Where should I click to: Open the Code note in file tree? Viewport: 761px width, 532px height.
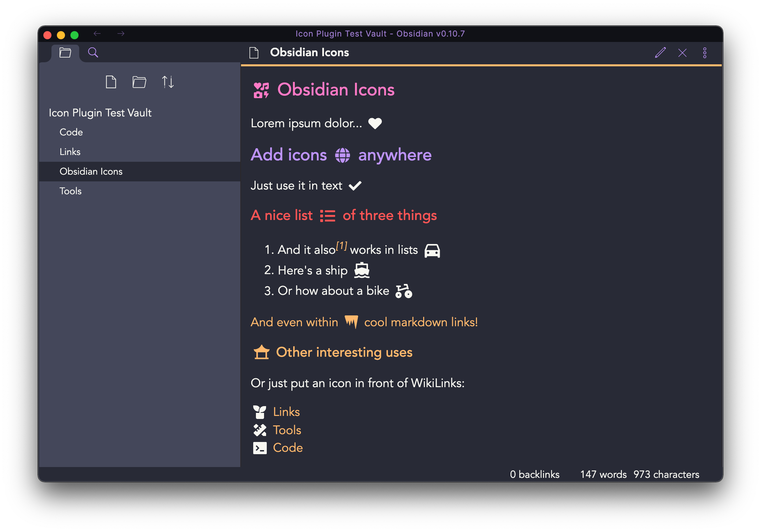71,132
